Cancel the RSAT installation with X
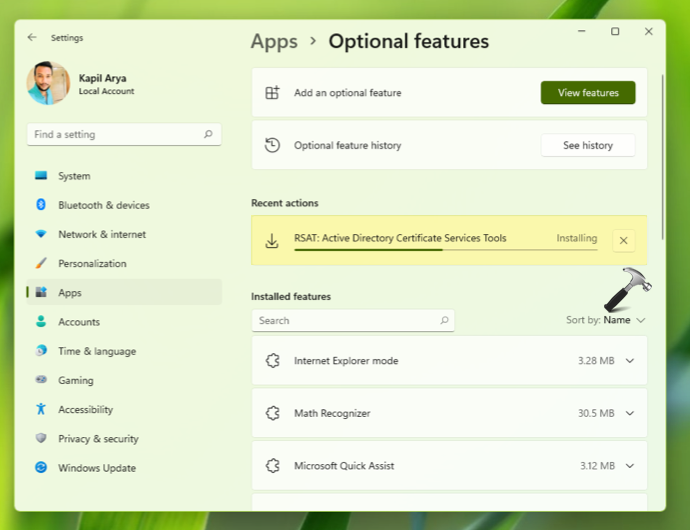The image size is (690, 530). (623, 240)
